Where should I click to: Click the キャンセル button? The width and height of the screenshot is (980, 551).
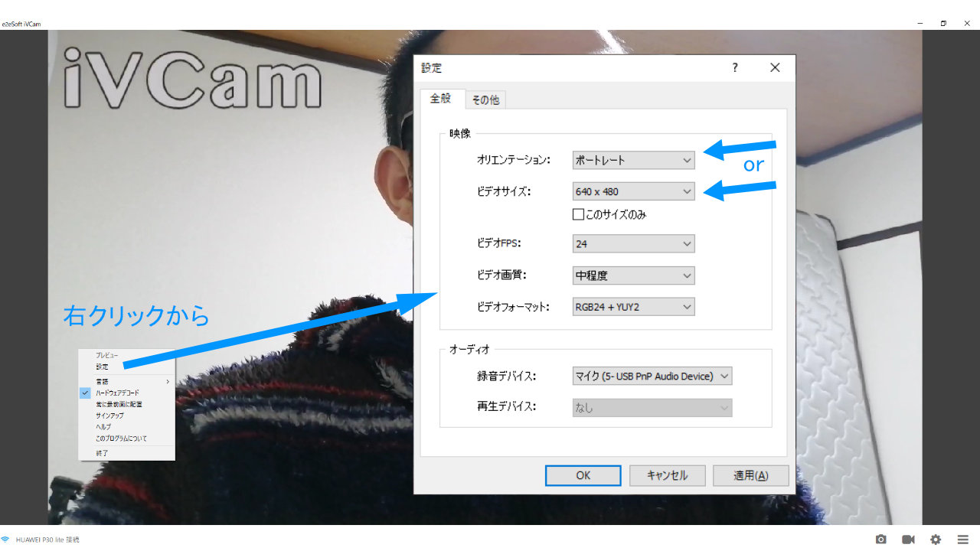tap(668, 475)
